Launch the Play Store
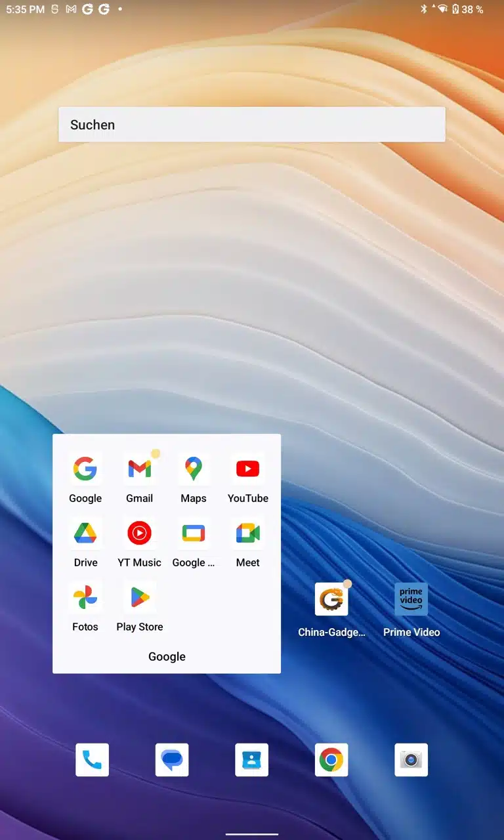This screenshot has height=840, width=504. 139,597
